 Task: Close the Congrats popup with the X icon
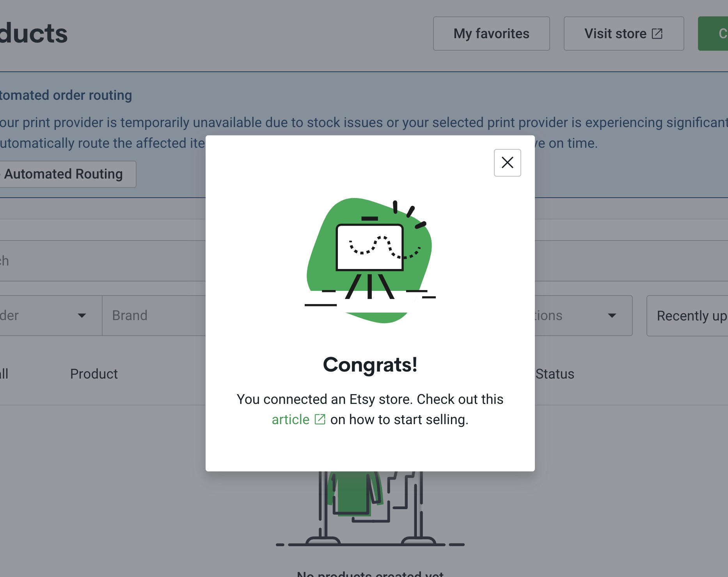coord(507,163)
